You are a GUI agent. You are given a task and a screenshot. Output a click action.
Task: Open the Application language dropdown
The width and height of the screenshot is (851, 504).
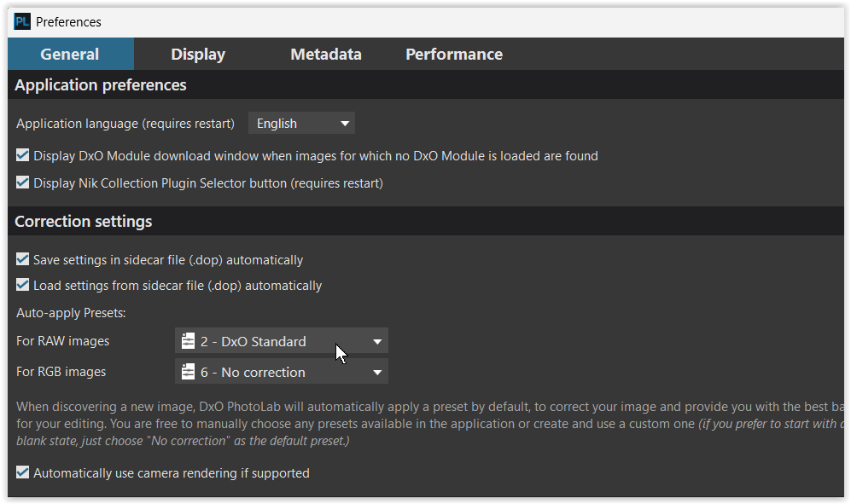[300, 124]
